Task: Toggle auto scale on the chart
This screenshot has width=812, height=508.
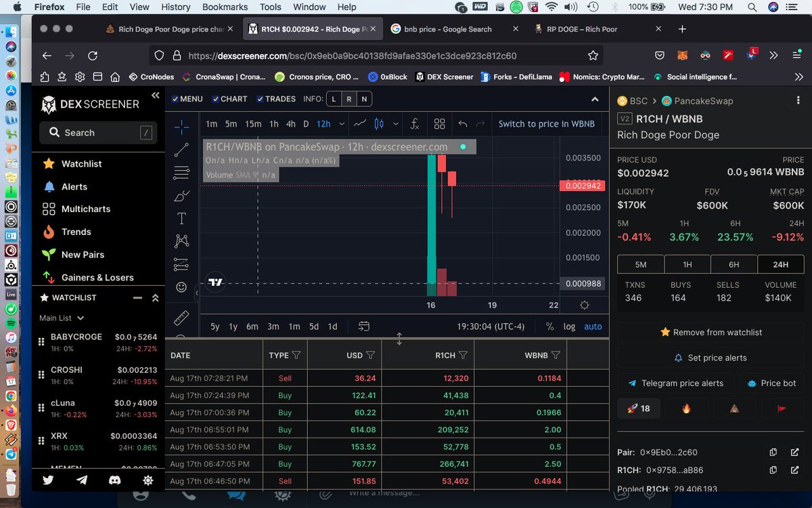Action: 593,326
